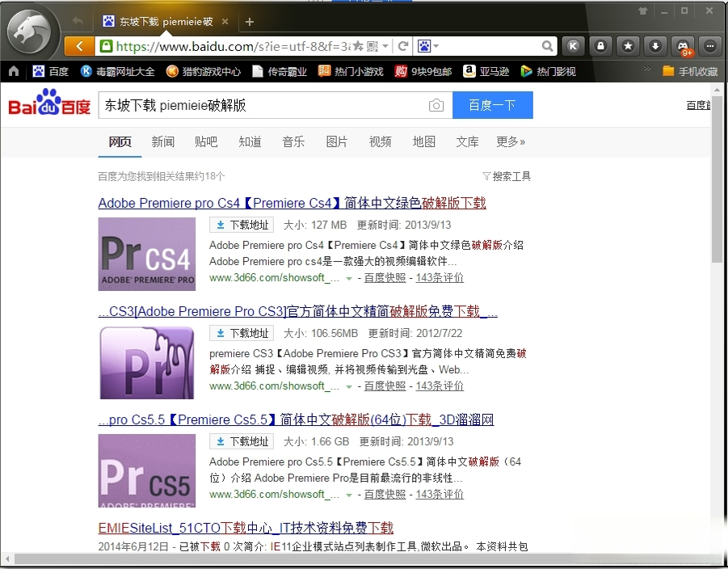Open the more options ellipsis button

click(x=710, y=46)
